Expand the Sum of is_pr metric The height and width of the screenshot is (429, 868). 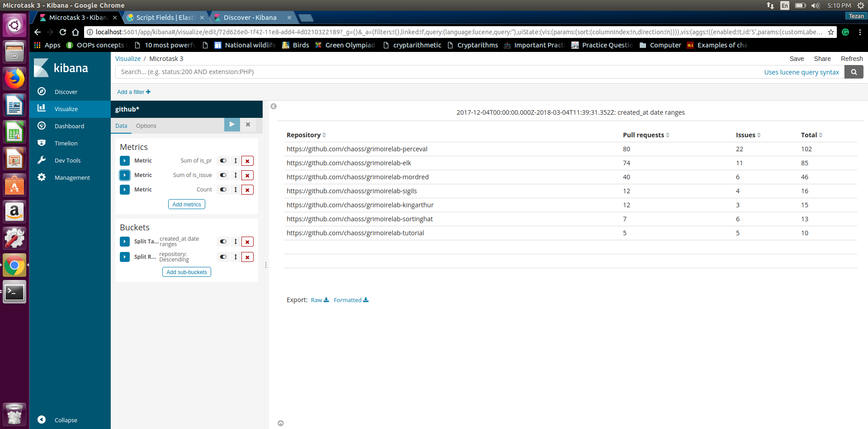[x=125, y=161]
